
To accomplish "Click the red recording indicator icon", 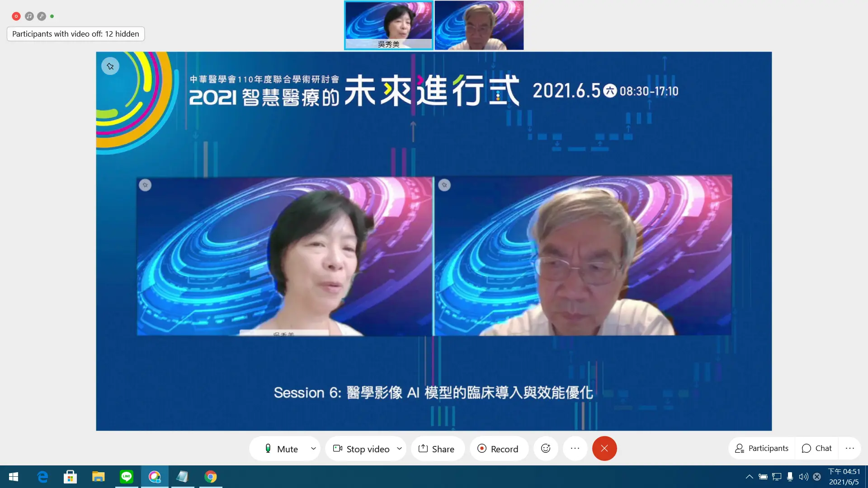I will pyautogui.click(x=16, y=16).
